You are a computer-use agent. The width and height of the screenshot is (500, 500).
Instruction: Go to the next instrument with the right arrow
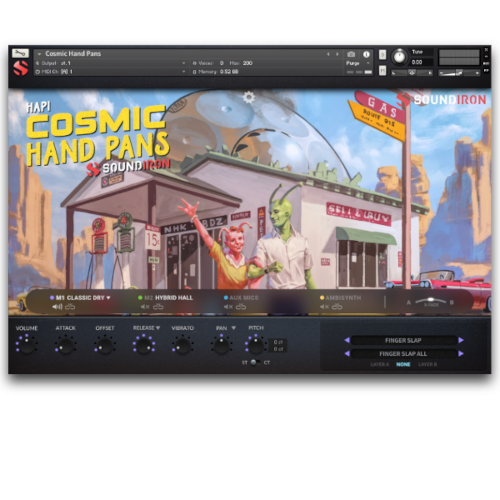pyautogui.click(x=337, y=54)
